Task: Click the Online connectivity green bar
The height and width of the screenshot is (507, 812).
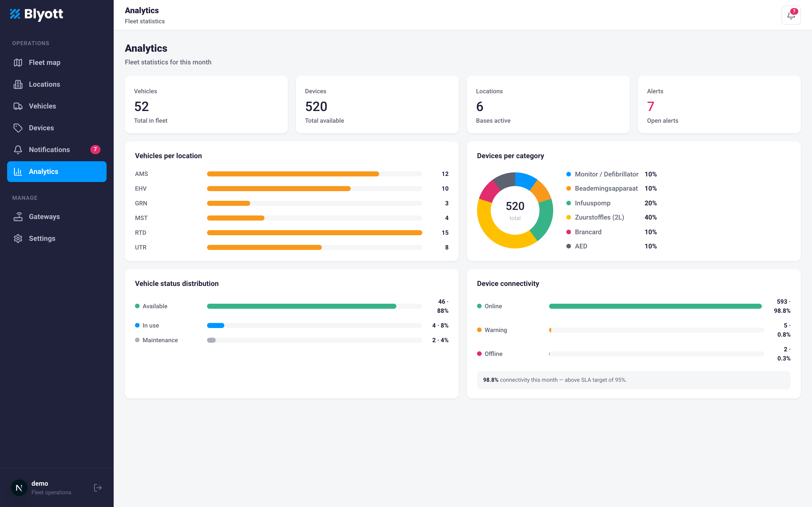Action: [x=655, y=306]
